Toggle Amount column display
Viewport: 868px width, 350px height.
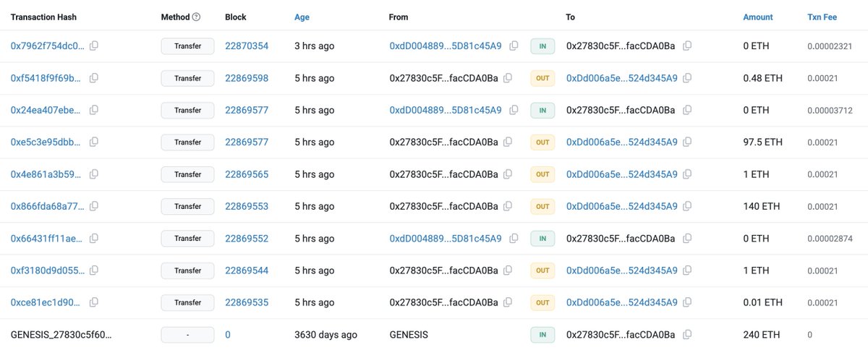(758, 17)
